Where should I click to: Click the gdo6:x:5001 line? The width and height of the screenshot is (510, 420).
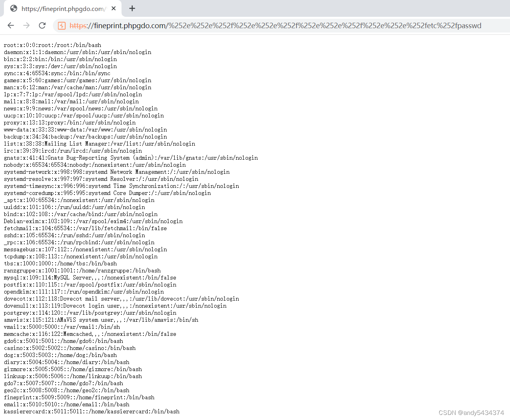[63, 341]
